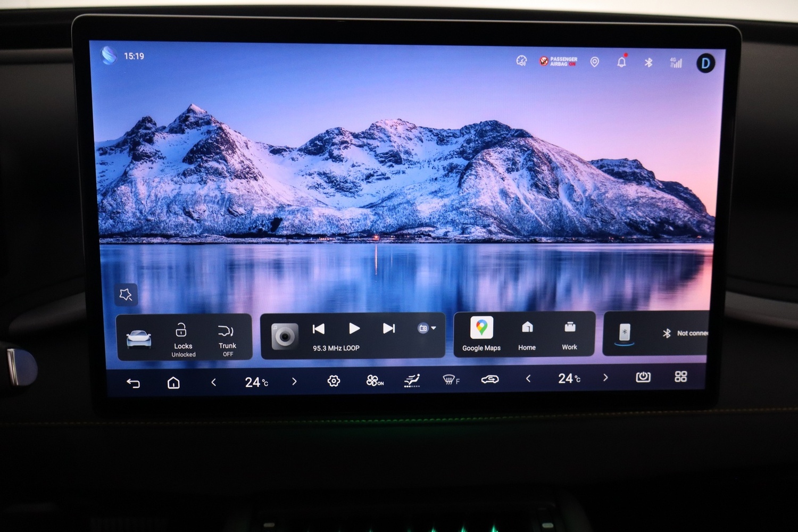Open the location pin icon
798x532 pixels.
[x=595, y=62]
